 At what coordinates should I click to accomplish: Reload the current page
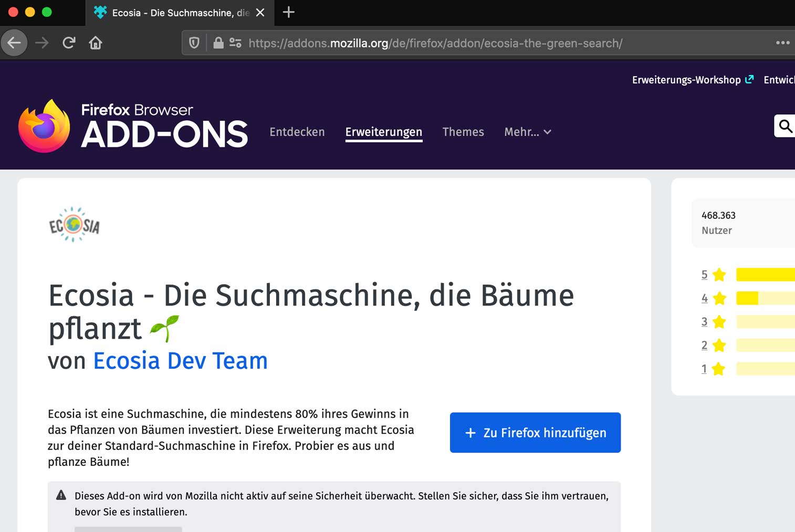click(69, 43)
